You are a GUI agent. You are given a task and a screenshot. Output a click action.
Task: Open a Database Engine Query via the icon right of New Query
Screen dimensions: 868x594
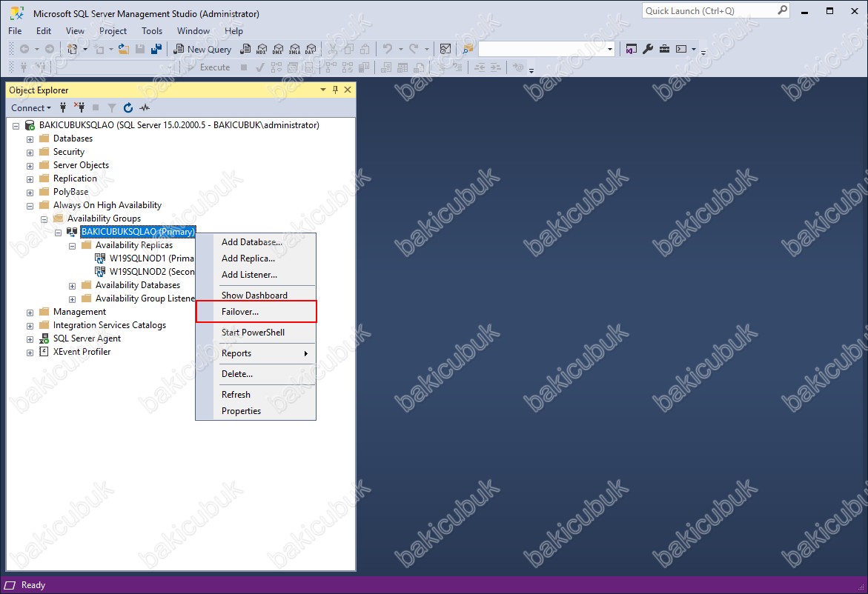pyautogui.click(x=245, y=49)
